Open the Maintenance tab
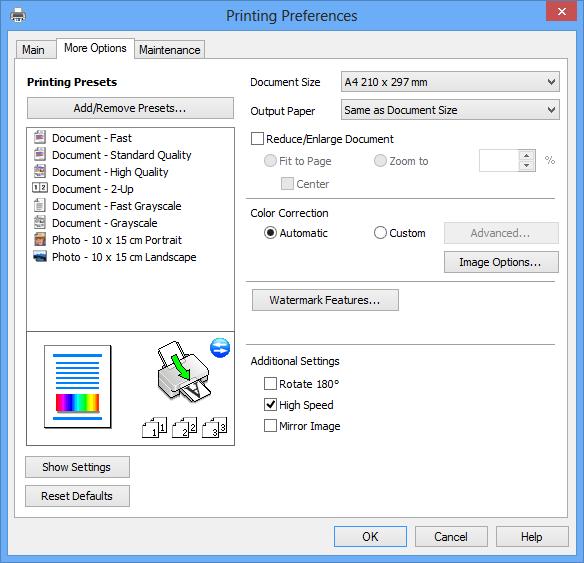Image resolution: width=584 pixels, height=563 pixels. tap(169, 50)
